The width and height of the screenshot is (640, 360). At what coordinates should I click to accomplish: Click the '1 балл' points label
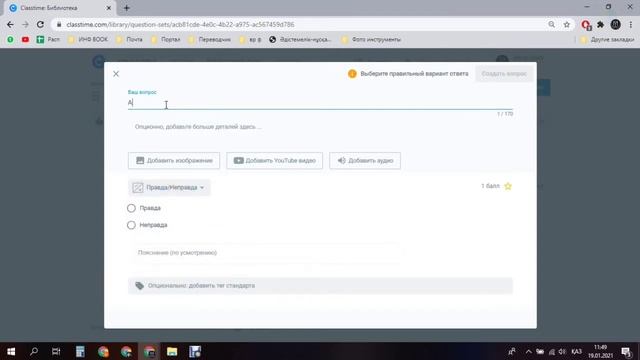(490, 186)
